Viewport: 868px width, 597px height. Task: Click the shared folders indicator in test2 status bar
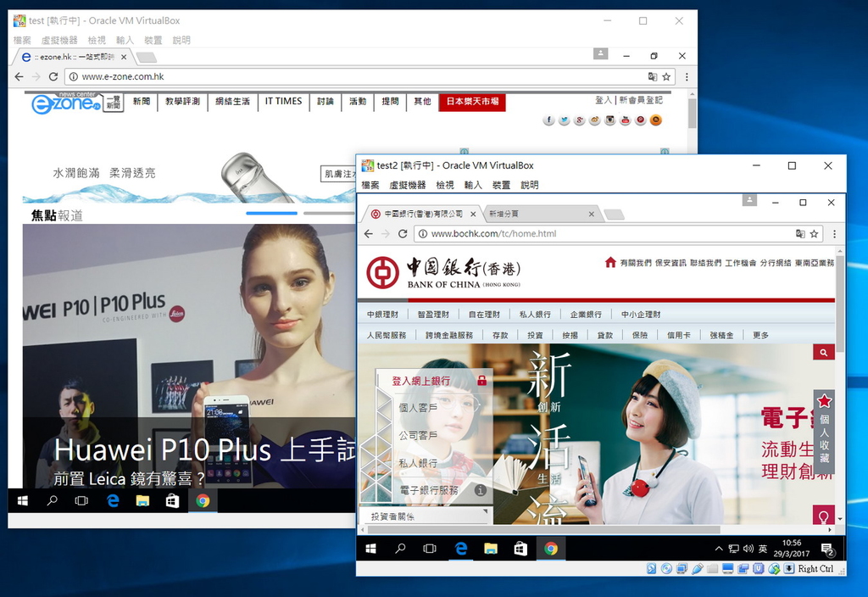(x=713, y=568)
